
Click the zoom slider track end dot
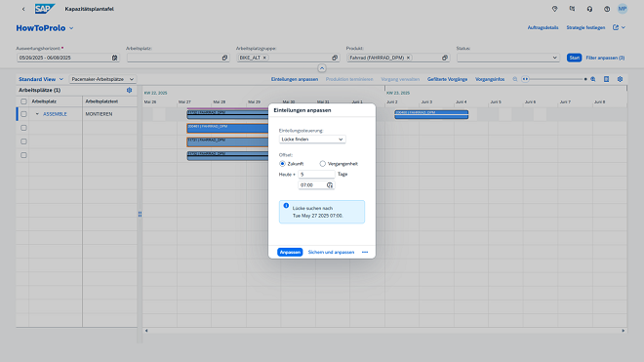click(x=585, y=79)
